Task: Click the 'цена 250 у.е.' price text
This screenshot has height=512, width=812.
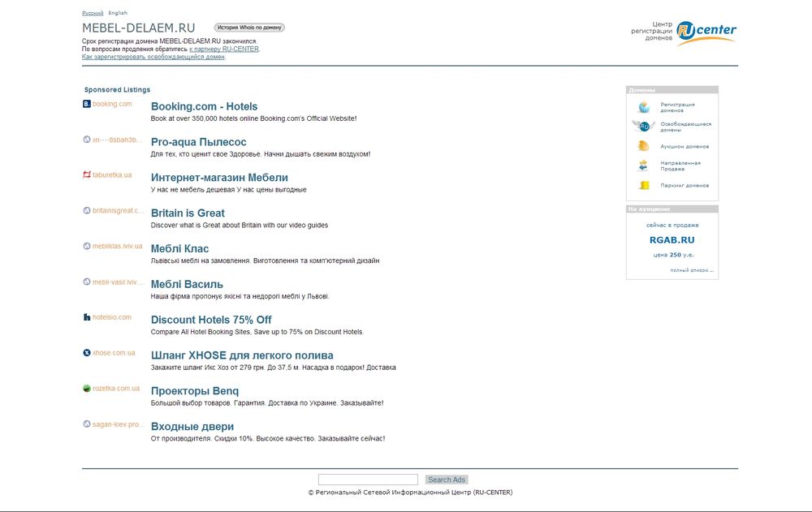Action: coord(673,255)
